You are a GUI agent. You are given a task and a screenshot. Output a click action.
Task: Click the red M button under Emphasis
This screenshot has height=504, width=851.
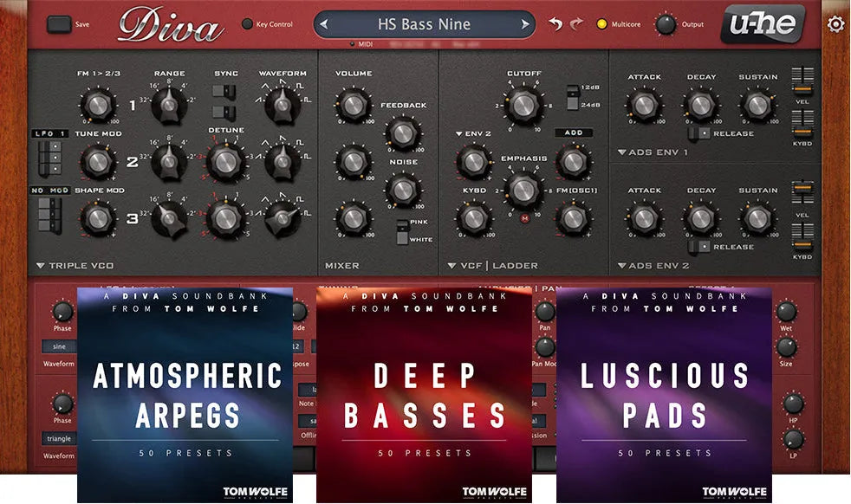tap(523, 218)
